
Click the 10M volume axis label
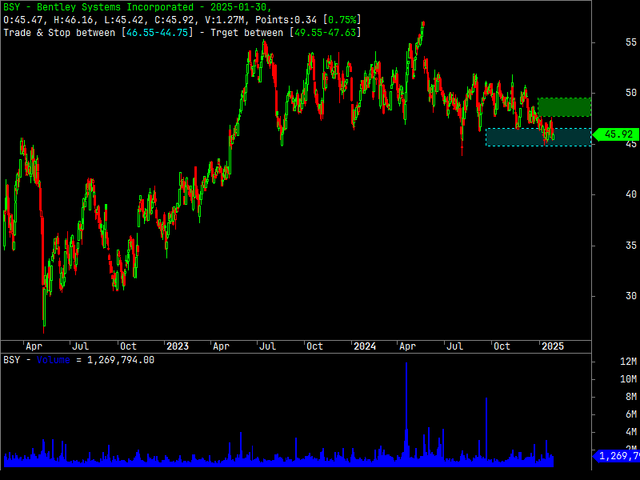[x=628, y=379]
